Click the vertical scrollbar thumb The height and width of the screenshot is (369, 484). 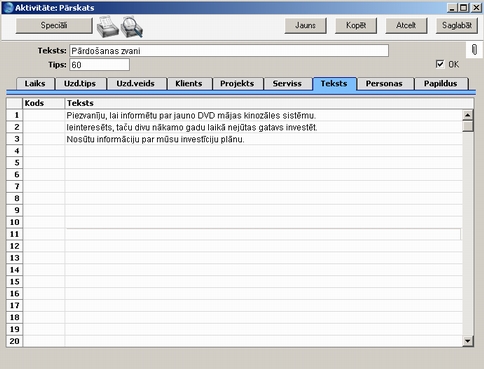[x=468, y=126]
